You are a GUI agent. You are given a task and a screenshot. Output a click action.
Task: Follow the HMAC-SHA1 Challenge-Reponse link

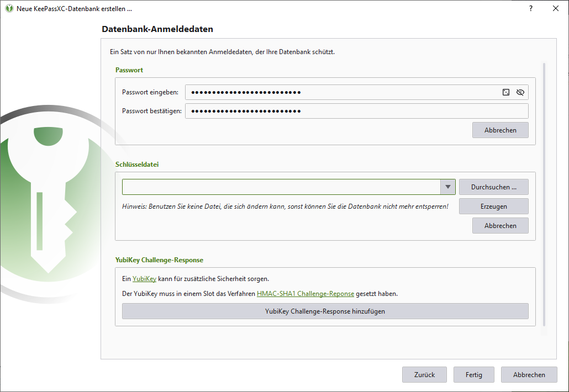point(305,293)
